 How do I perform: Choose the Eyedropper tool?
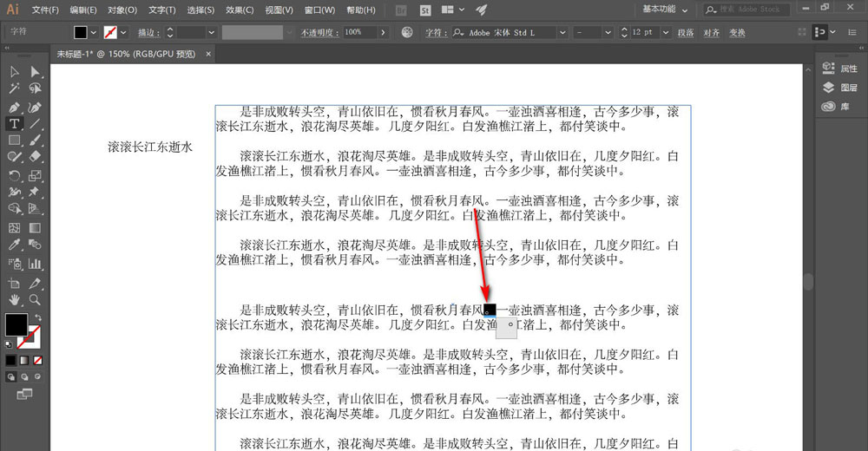click(x=15, y=245)
